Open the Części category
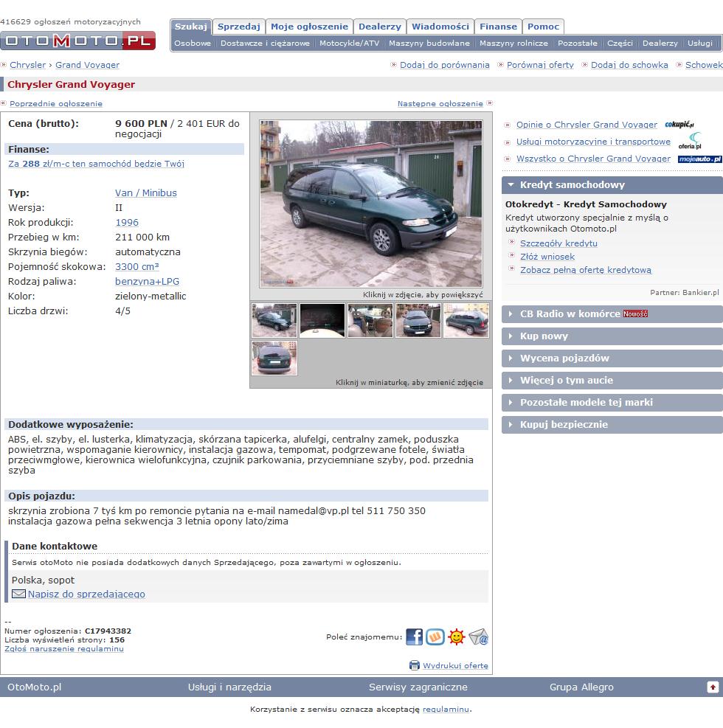 [x=620, y=44]
